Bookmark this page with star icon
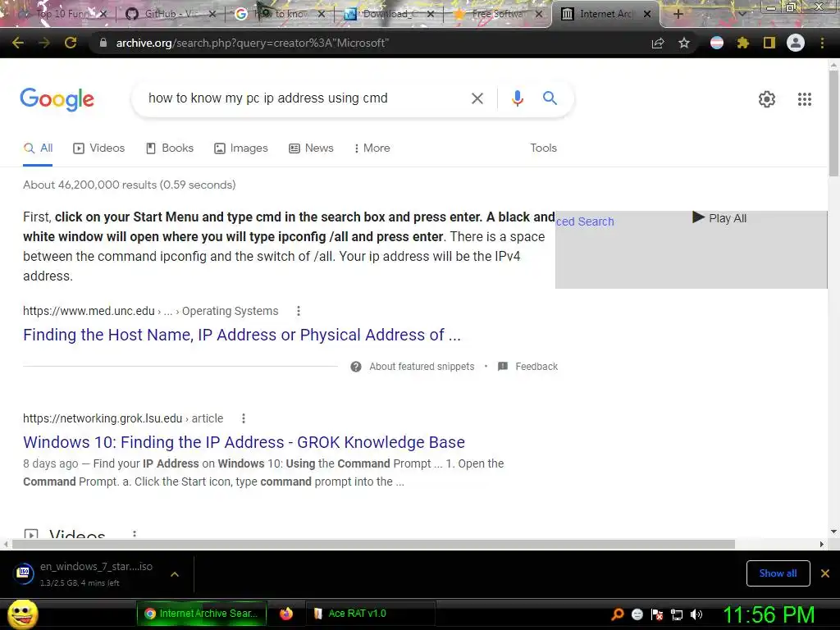Image resolution: width=840 pixels, height=630 pixels. 684,43
